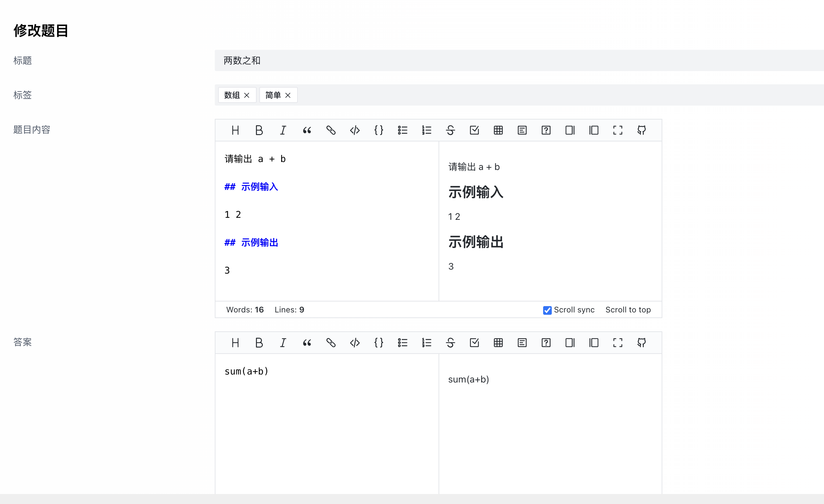The width and height of the screenshot is (824, 504).
Task: Remove the 简单 tag
Action: coord(288,95)
